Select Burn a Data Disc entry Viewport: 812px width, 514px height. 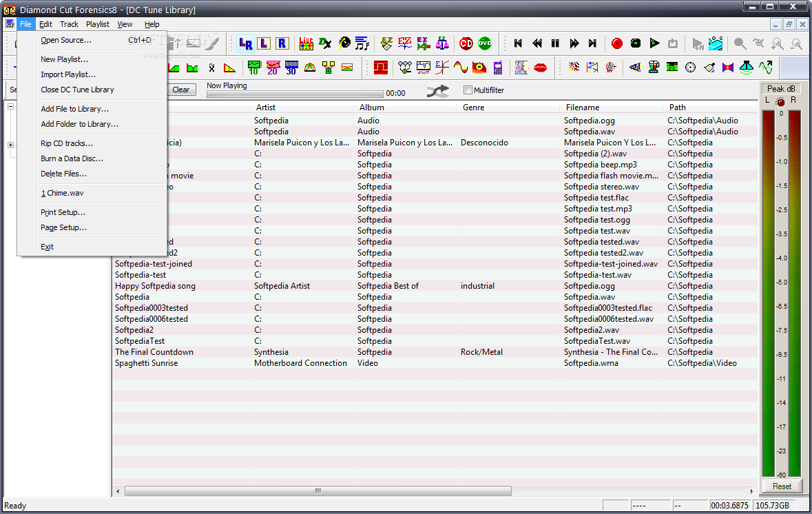click(92, 158)
